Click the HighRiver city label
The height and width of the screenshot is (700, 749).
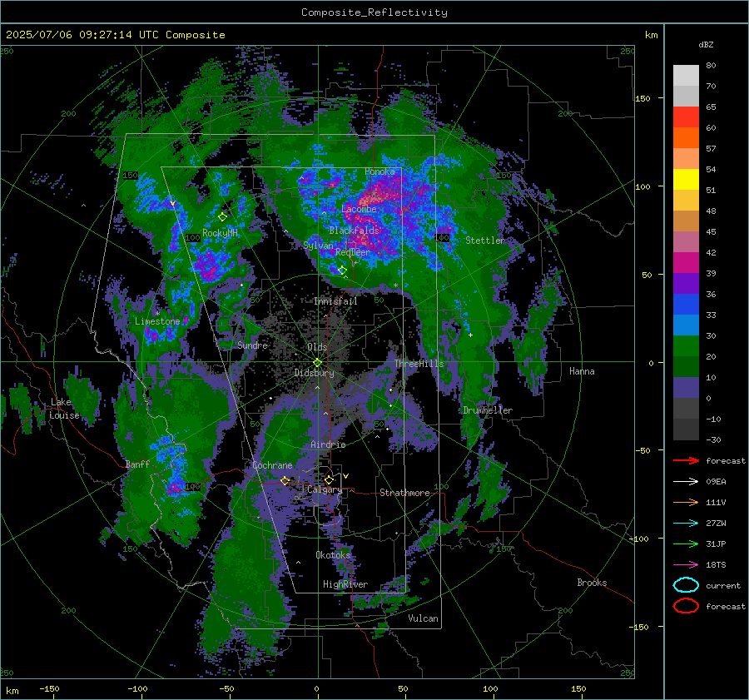(345, 584)
